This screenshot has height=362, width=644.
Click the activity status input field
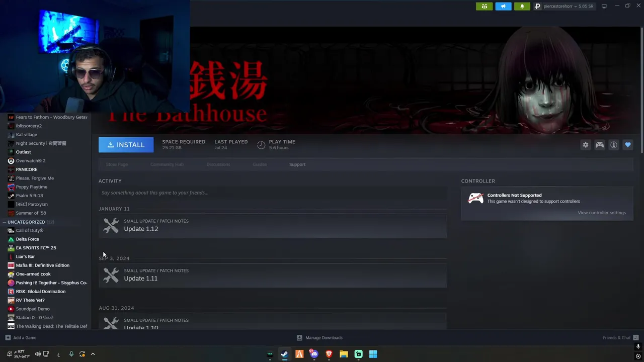click(x=272, y=193)
